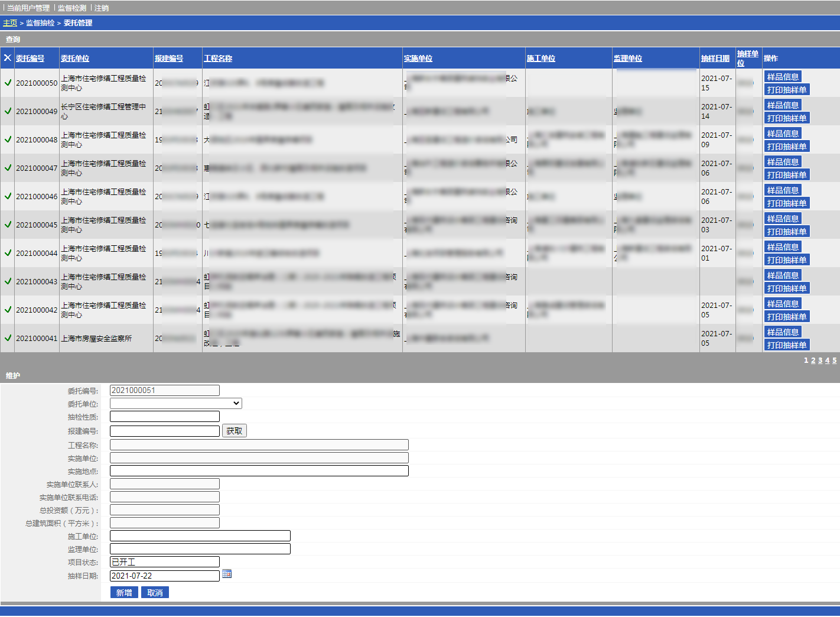Viewport: 840px width, 617px height.
Task: Click the 2021-07-15 date cell
Action: pyautogui.click(x=717, y=83)
